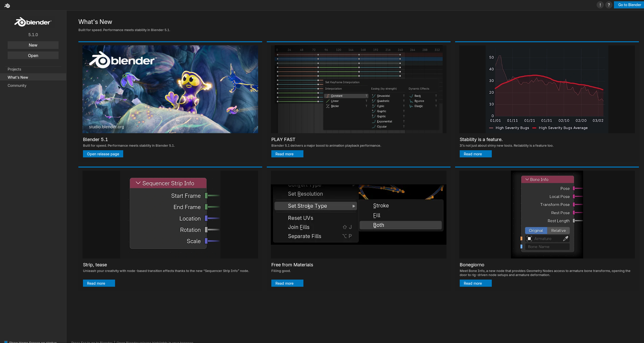Screen dimensions: 644x343
Task: Read more about Stability is a feature
Action: point(475,154)
